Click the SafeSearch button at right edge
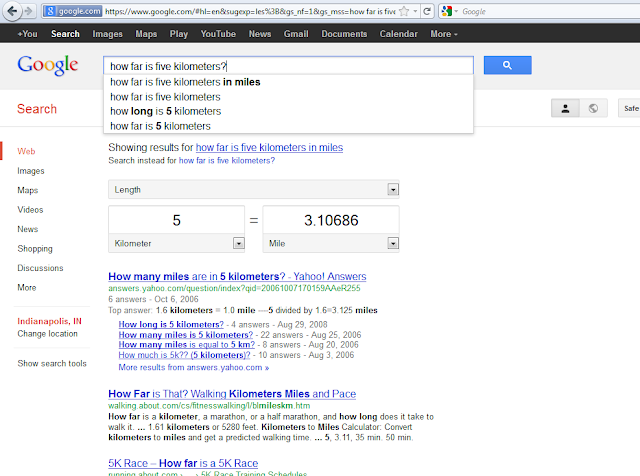The height and width of the screenshot is (476, 640). click(629, 108)
